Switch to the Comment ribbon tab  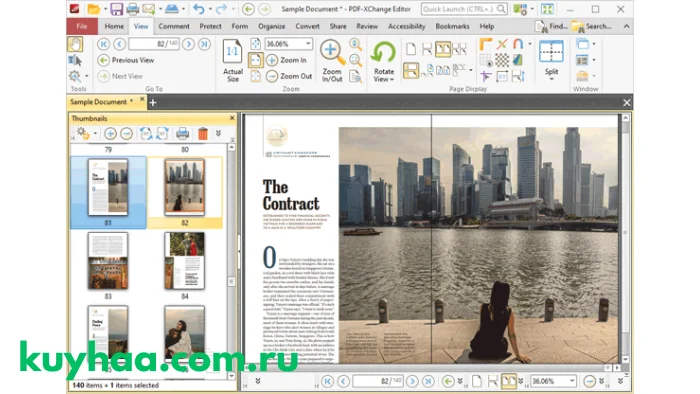point(174,26)
